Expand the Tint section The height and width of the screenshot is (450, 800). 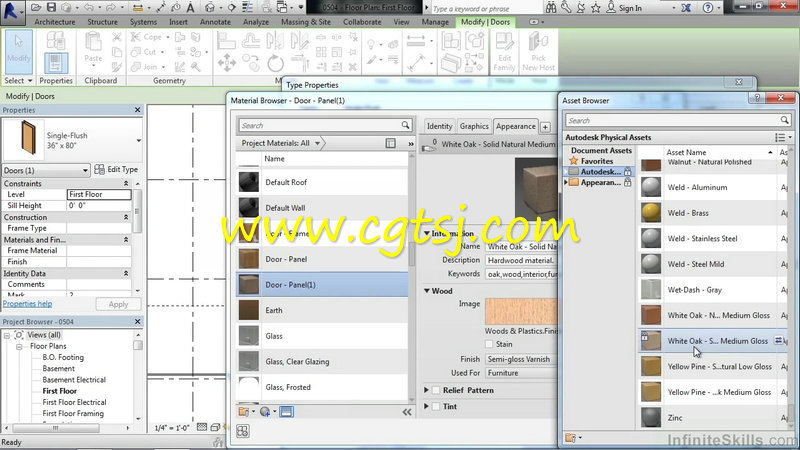coord(427,407)
